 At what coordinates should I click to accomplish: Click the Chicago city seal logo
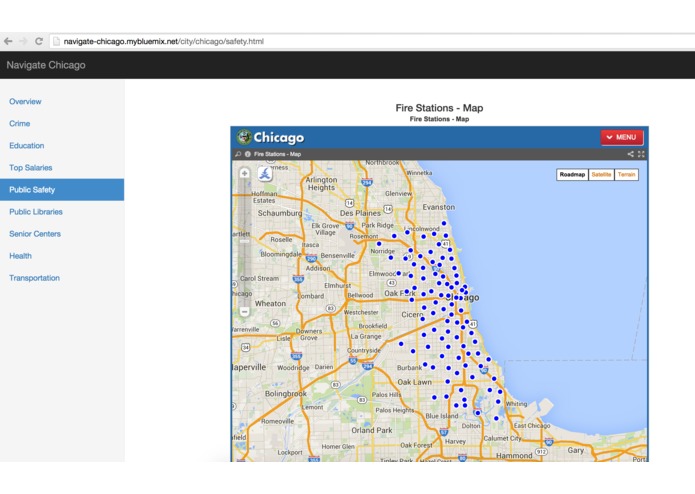click(244, 137)
